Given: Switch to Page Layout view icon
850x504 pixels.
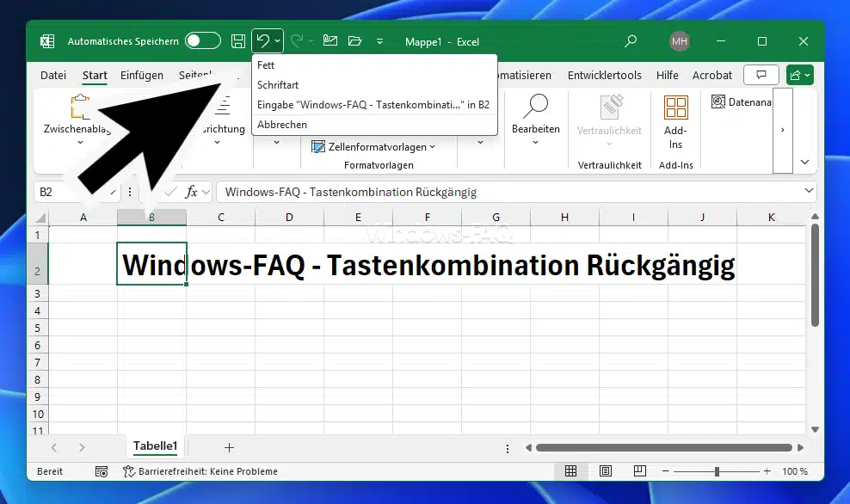Looking at the screenshot, I should (x=606, y=471).
